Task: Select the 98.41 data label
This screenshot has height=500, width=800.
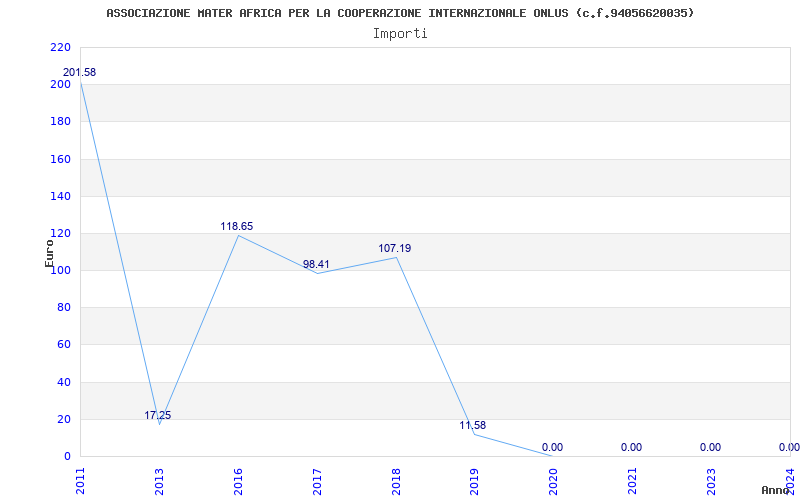Action: click(316, 264)
